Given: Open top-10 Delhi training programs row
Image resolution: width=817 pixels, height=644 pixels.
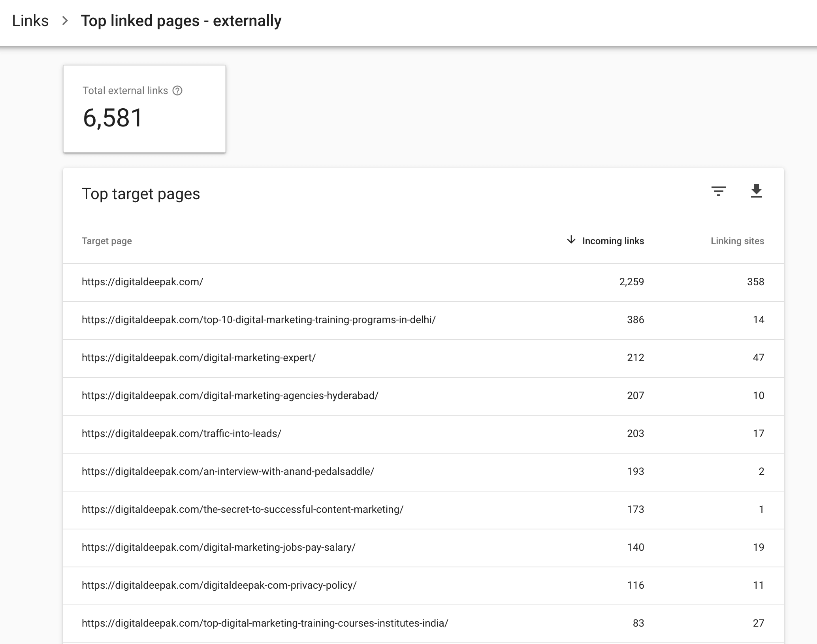Looking at the screenshot, I should [x=258, y=320].
